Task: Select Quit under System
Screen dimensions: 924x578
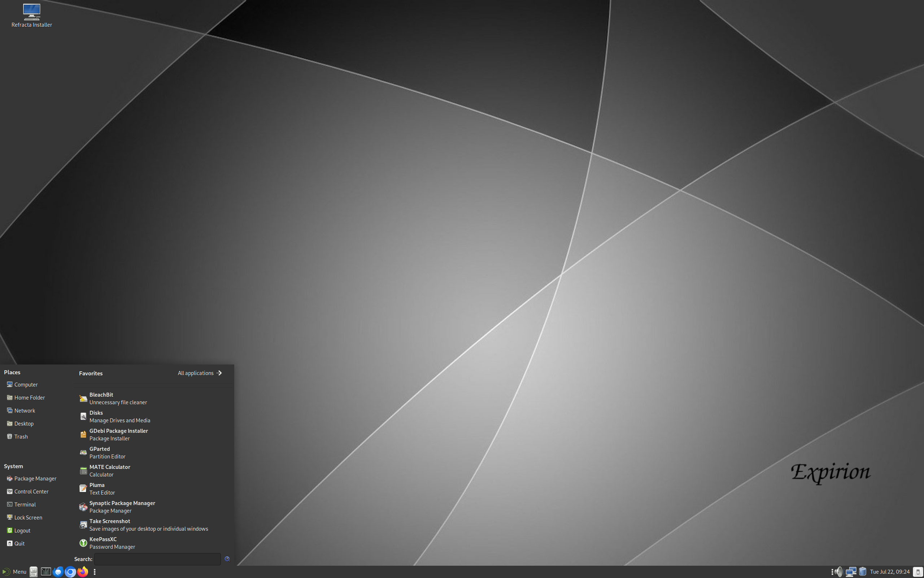Action: (x=16, y=544)
